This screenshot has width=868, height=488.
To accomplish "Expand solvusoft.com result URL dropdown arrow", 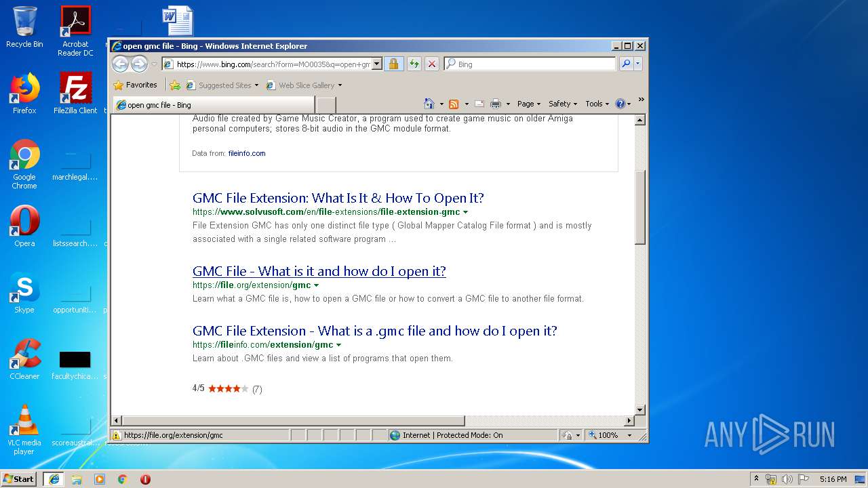I will pos(465,212).
